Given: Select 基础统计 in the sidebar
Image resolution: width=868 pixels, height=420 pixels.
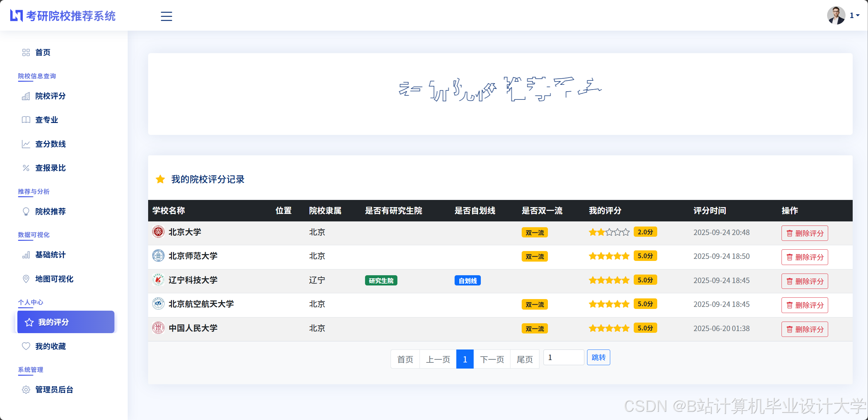Looking at the screenshot, I should point(50,255).
